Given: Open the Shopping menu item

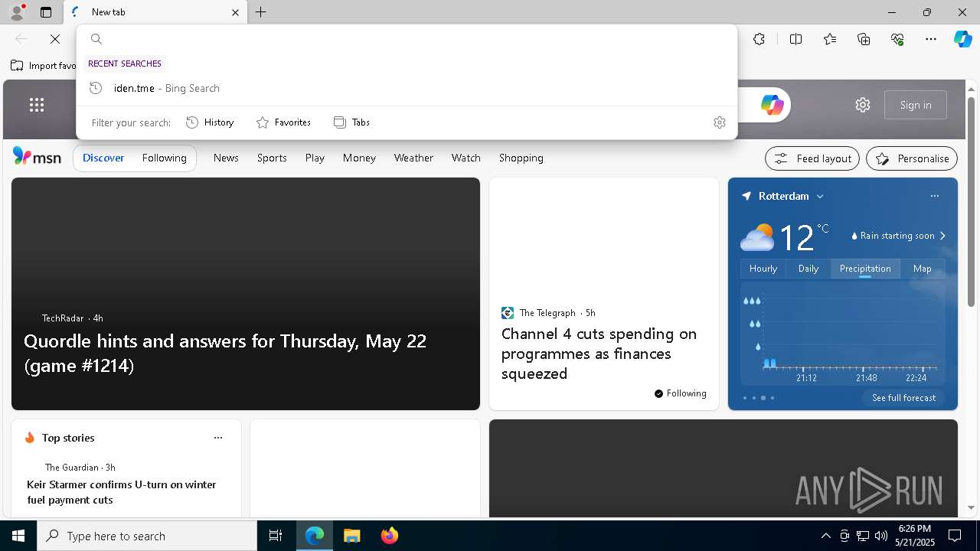Looking at the screenshot, I should point(521,158).
